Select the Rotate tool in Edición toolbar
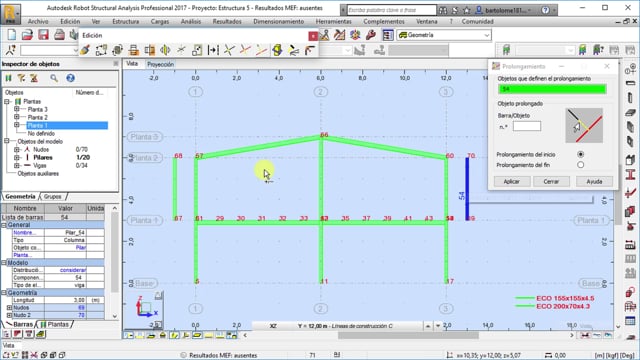The width and height of the screenshot is (640, 360). pos(118,50)
